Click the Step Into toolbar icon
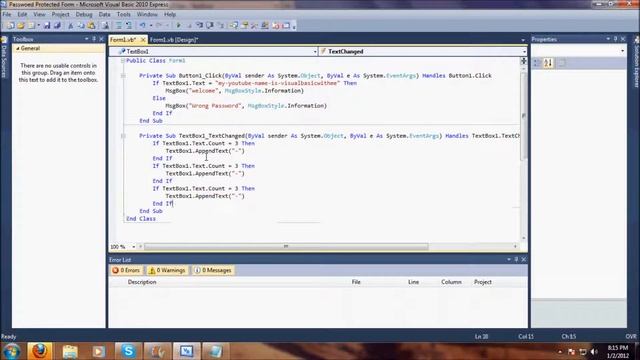Image resolution: width=640 pixels, height=360 pixels. coord(199,26)
